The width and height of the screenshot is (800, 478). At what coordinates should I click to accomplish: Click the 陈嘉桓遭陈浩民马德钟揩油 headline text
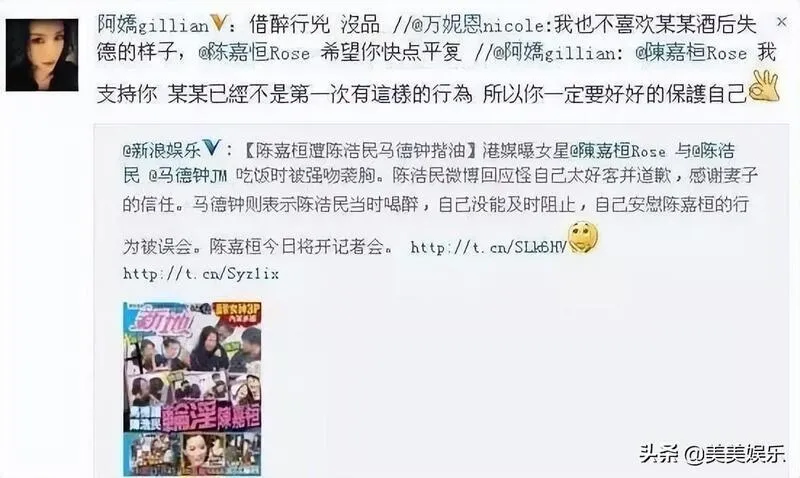click(361, 150)
